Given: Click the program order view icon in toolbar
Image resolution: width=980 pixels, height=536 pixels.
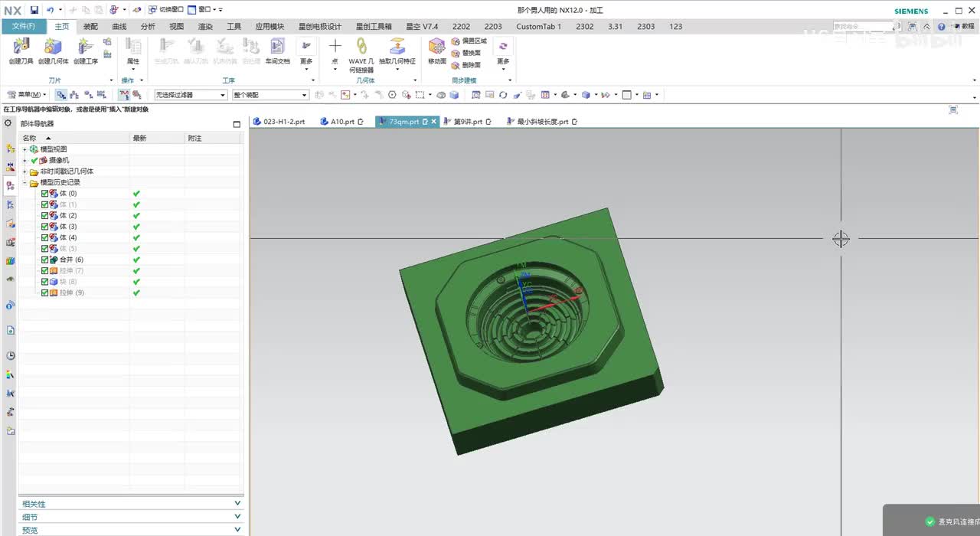Looking at the screenshot, I should (x=61, y=95).
